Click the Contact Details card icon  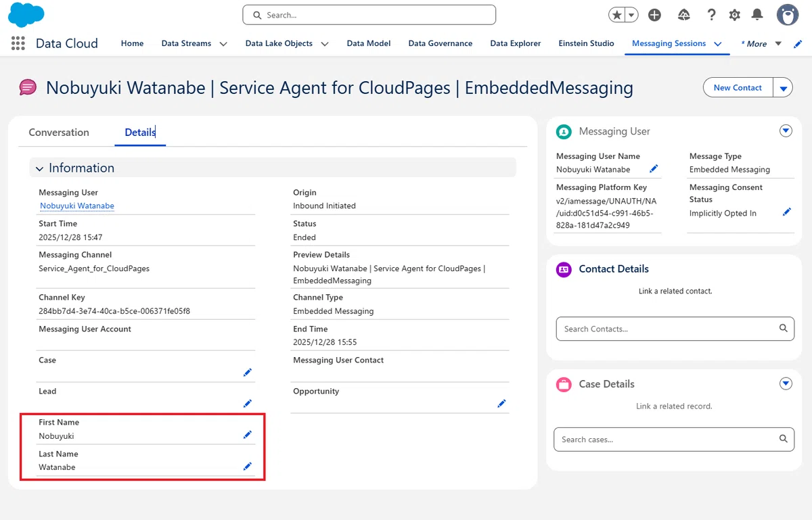(x=564, y=269)
